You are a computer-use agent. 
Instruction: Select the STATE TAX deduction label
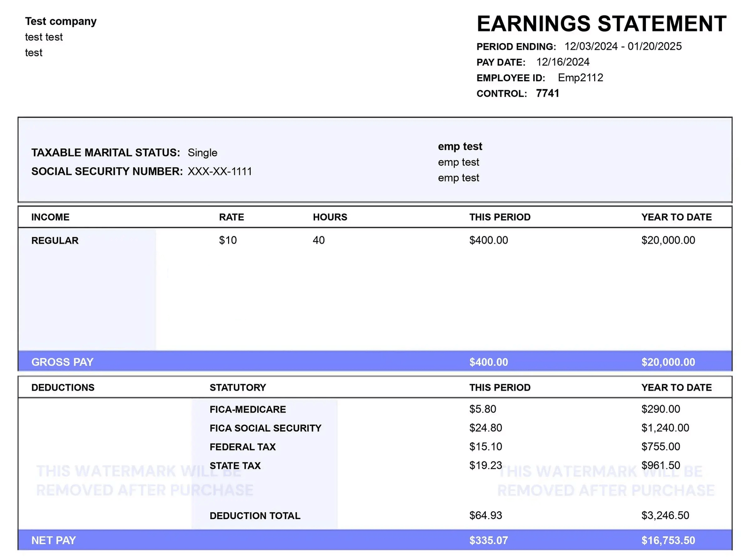click(x=235, y=466)
